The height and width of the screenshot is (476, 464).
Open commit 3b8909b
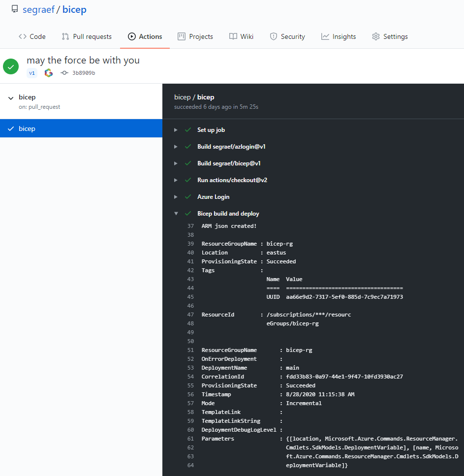84,73
